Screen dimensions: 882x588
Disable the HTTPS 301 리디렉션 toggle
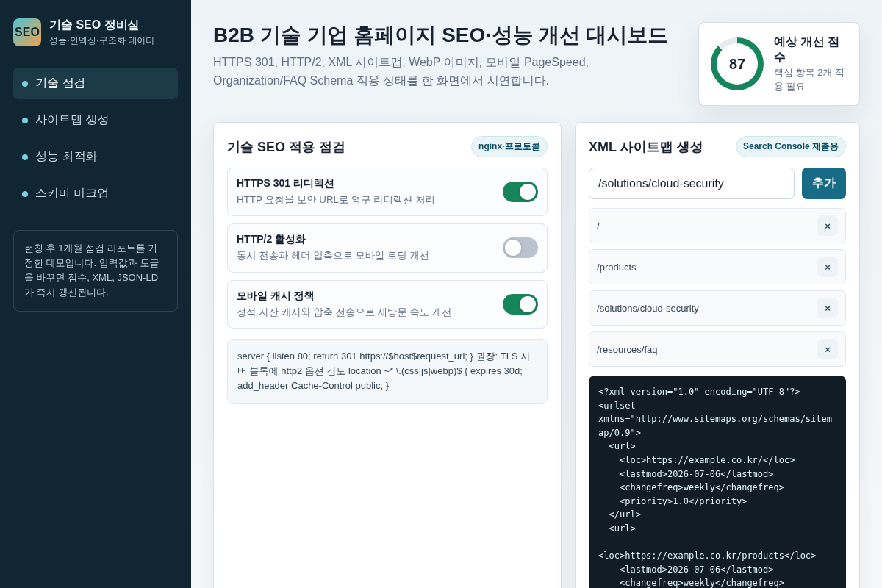coord(520,192)
